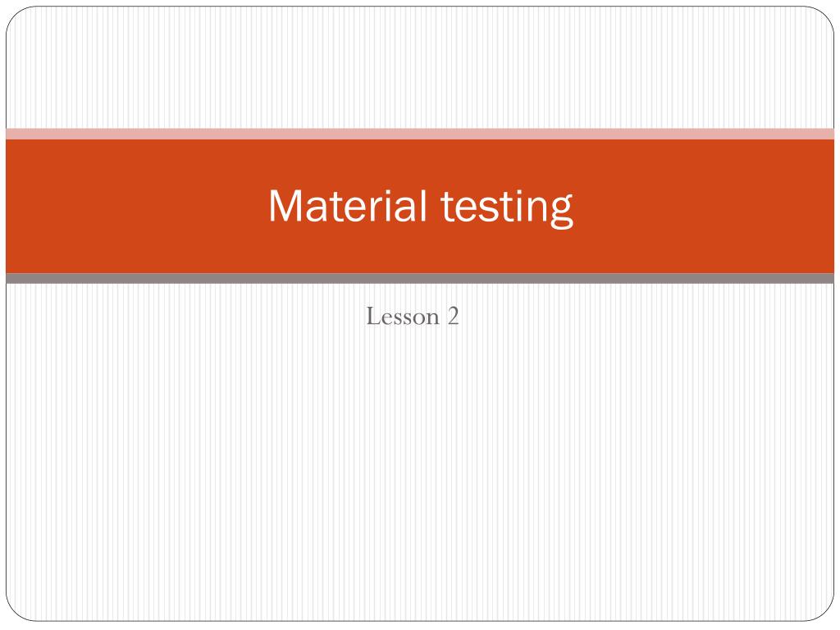Click the striped empty area above the banner
The width and height of the screenshot is (840, 630).
click(x=420, y=67)
